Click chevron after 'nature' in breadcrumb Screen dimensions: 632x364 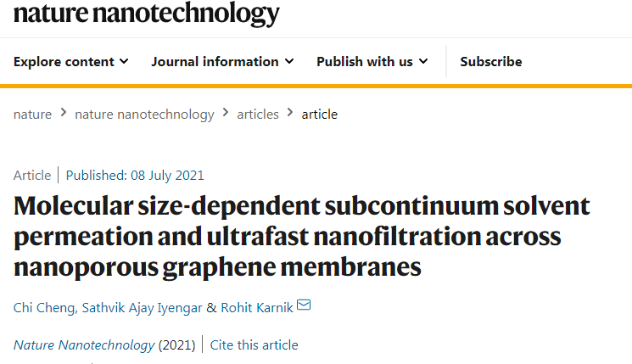click(x=64, y=113)
